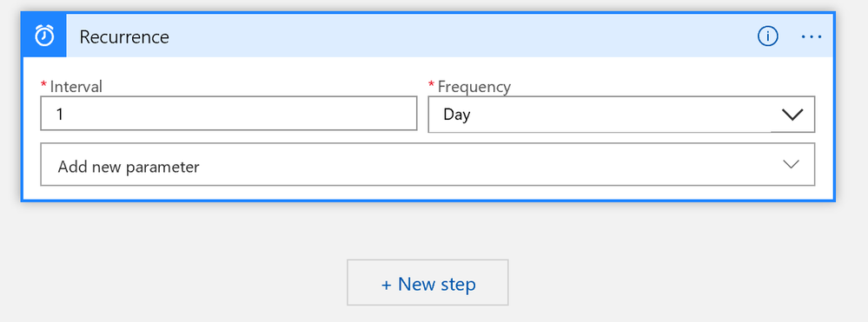
Task: Click the Frequency field label
Action: [x=474, y=86]
